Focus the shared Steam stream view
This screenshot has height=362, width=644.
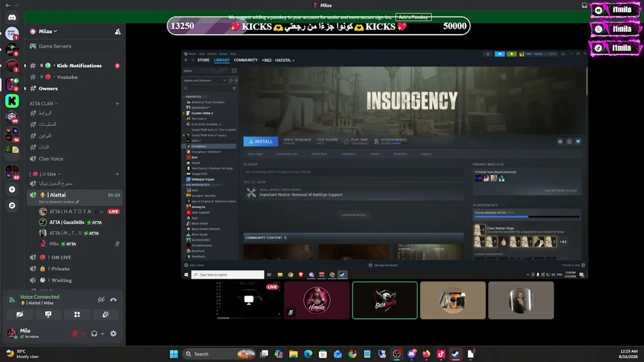pos(384,164)
